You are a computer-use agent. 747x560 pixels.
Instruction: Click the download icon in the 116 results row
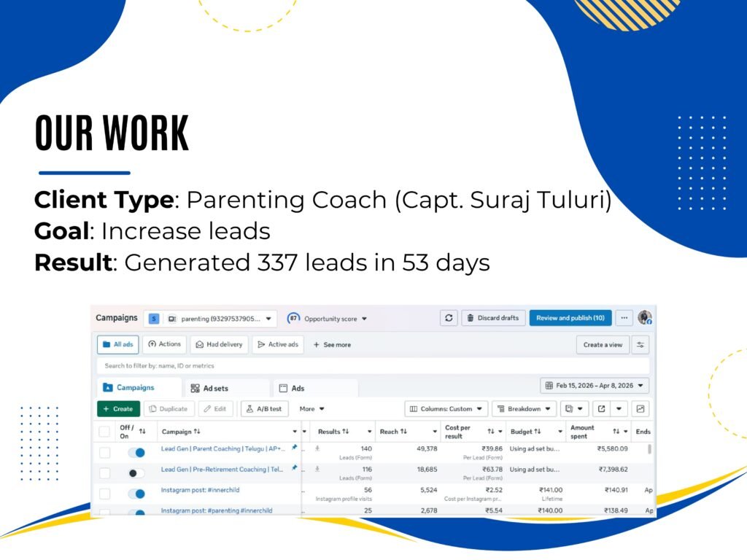317,469
